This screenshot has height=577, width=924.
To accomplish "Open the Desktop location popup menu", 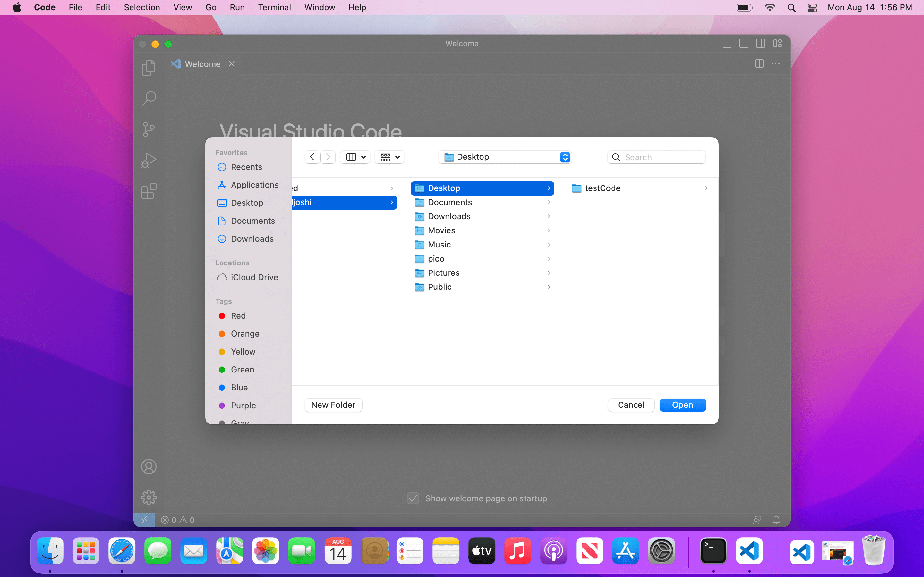I will 505,157.
